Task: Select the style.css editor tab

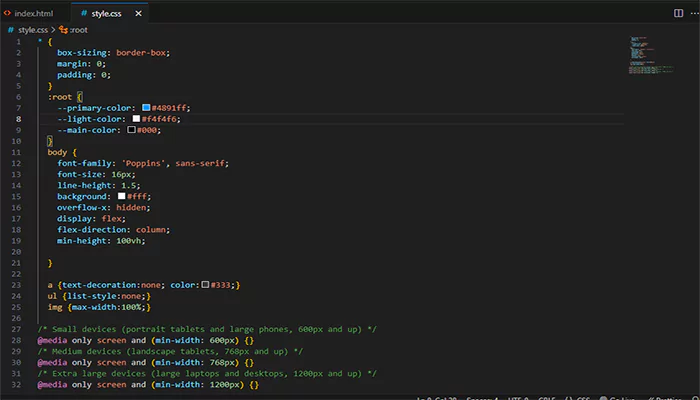Action: click(x=109, y=13)
